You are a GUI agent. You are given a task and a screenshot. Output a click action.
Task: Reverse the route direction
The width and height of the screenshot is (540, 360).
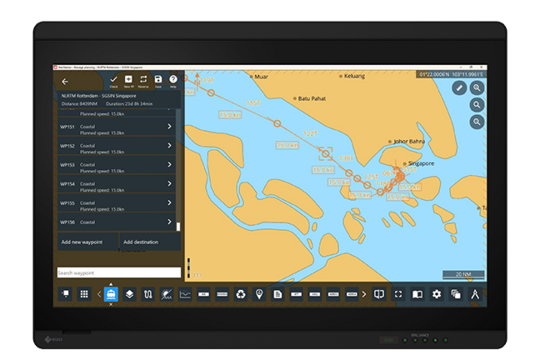143,81
